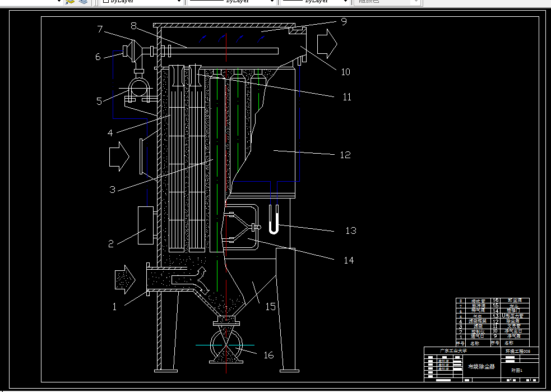Click the hollow arrow beside the left flange
This screenshot has height=392, width=551.
(x=119, y=156)
